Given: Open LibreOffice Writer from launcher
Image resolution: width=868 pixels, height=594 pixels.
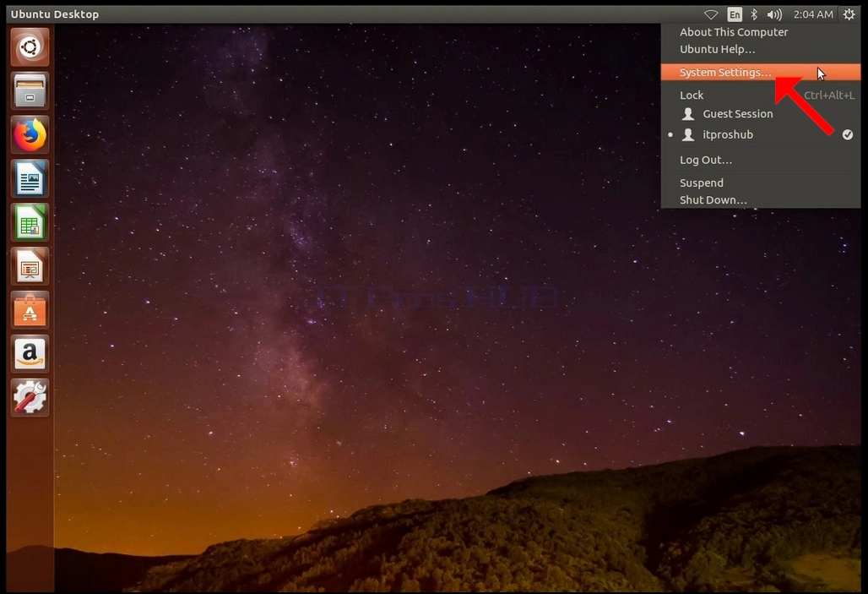Looking at the screenshot, I should click(30, 178).
